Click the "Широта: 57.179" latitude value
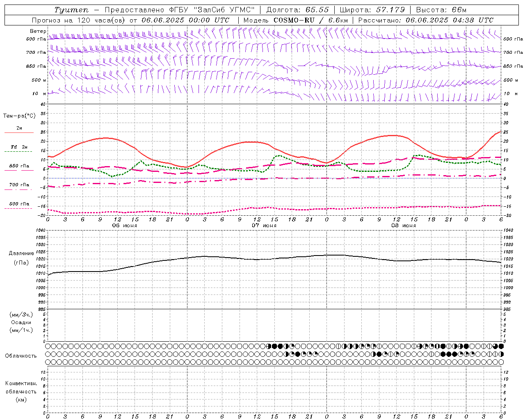The height and width of the screenshot is (420, 525). click(x=372, y=10)
